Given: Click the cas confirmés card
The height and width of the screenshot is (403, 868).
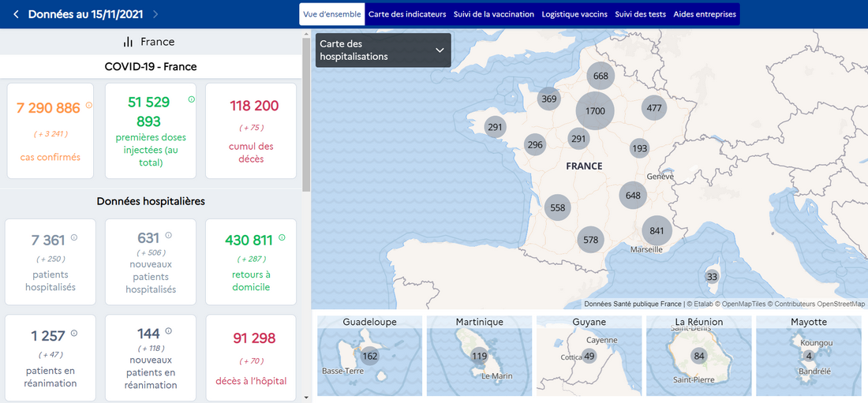Looking at the screenshot, I should tap(51, 131).
